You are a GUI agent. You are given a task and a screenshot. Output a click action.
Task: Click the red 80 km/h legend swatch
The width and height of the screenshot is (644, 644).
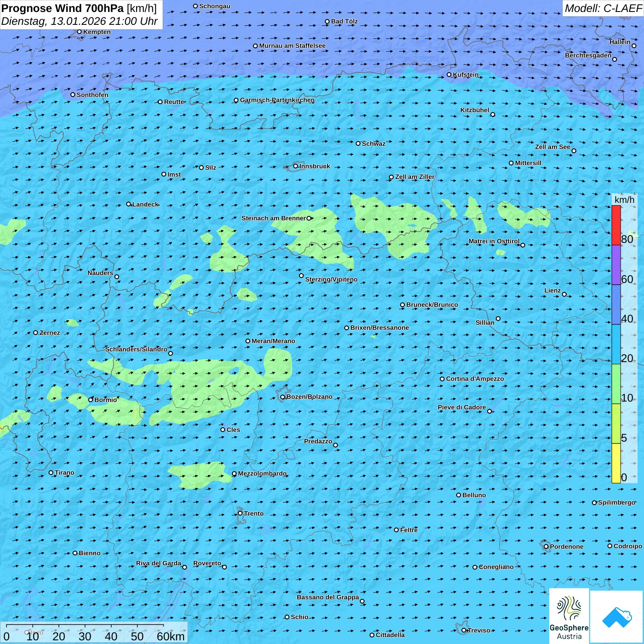(616, 225)
